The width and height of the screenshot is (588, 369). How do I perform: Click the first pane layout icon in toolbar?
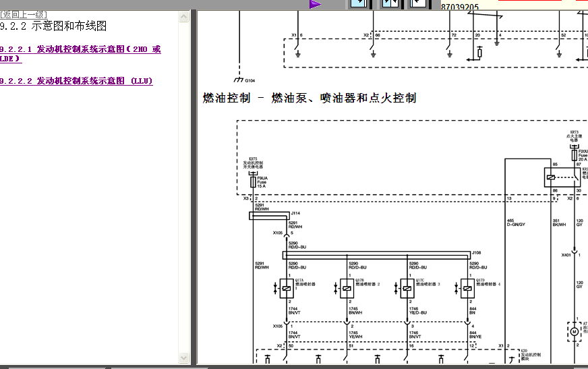click(x=358, y=4)
